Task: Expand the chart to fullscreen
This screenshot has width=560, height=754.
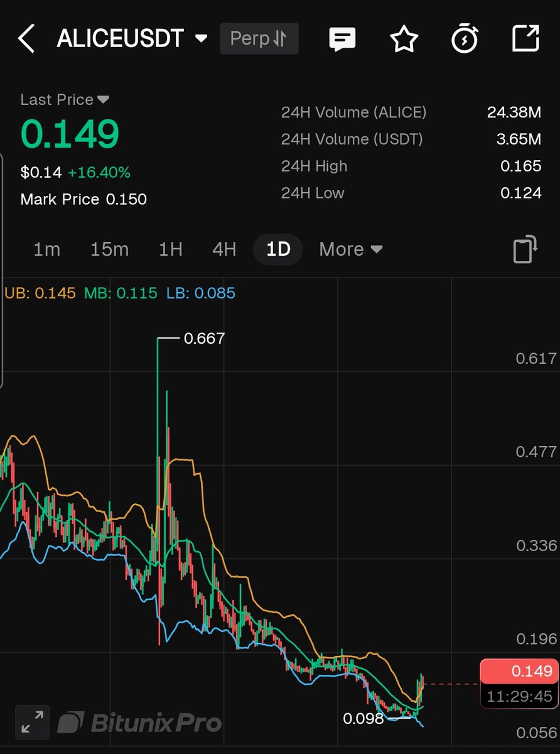Action: coord(31,721)
